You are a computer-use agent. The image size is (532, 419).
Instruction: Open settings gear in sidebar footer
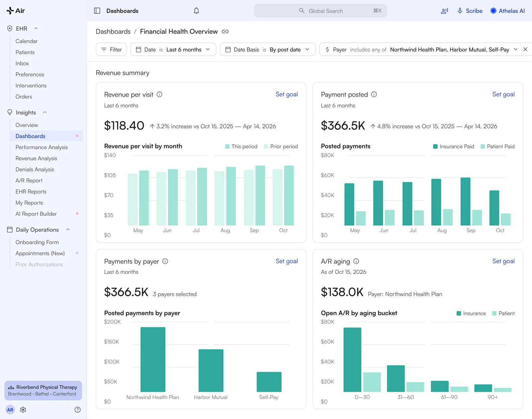click(x=23, y=410)
